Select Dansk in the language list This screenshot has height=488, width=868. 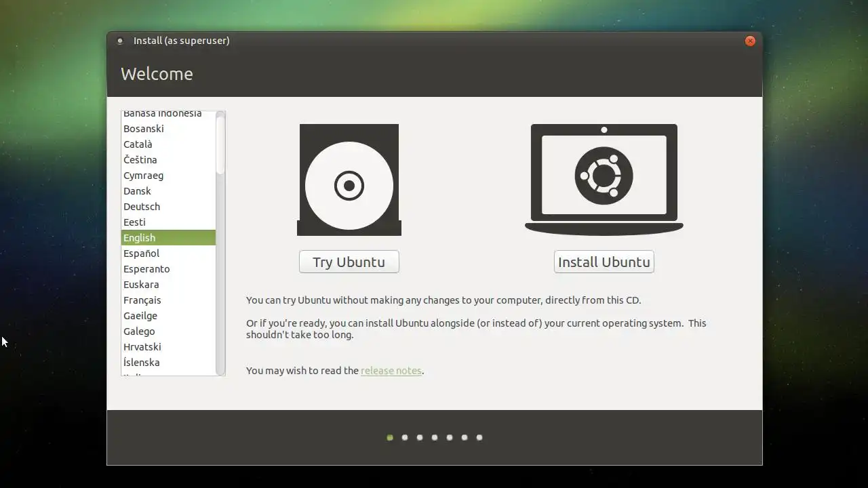click(x=168, y=191)
